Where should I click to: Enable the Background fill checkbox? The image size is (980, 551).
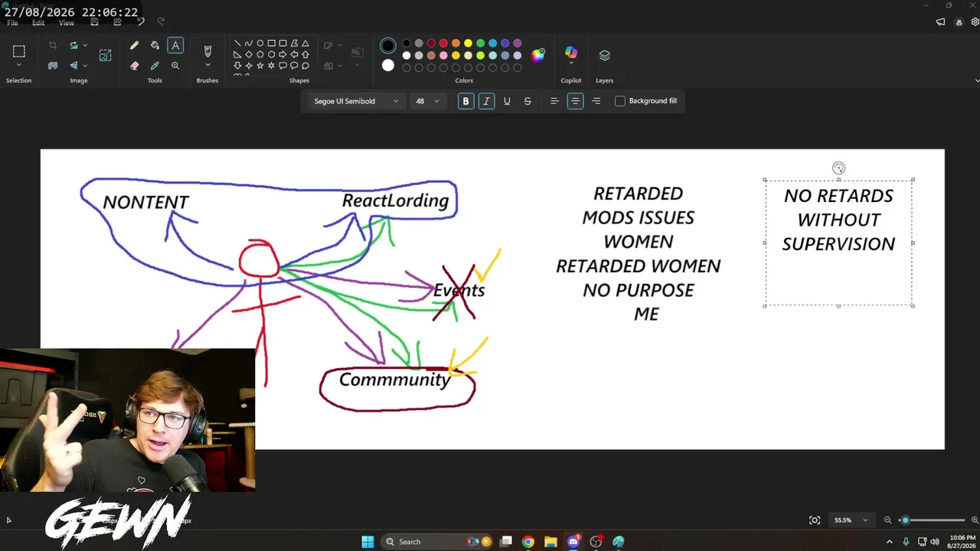click(x=620, y=101)
